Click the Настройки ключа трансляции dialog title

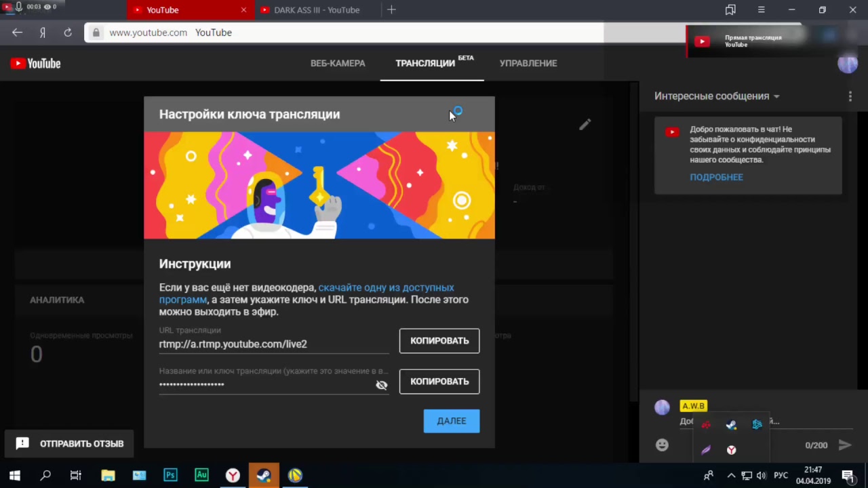point(250,114)
